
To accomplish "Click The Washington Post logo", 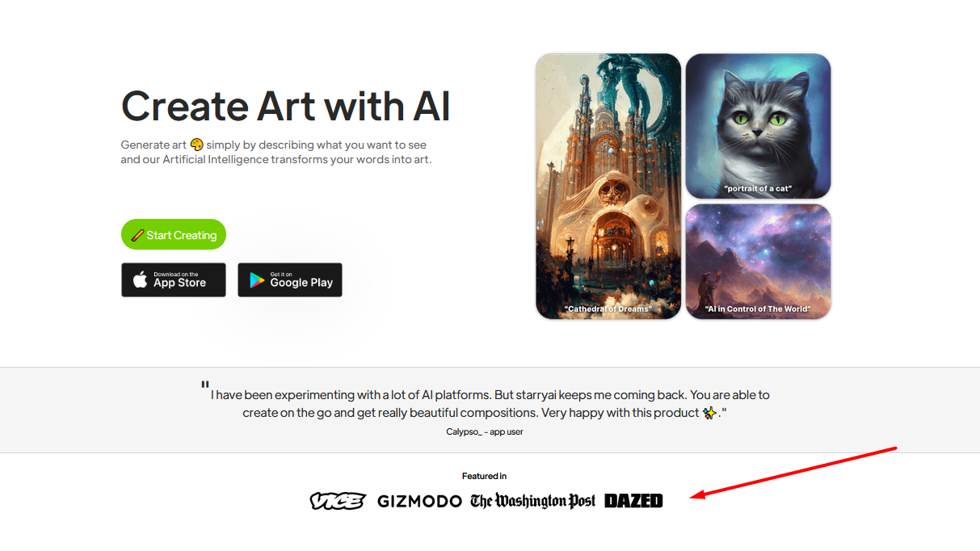I will pos(533,501).
